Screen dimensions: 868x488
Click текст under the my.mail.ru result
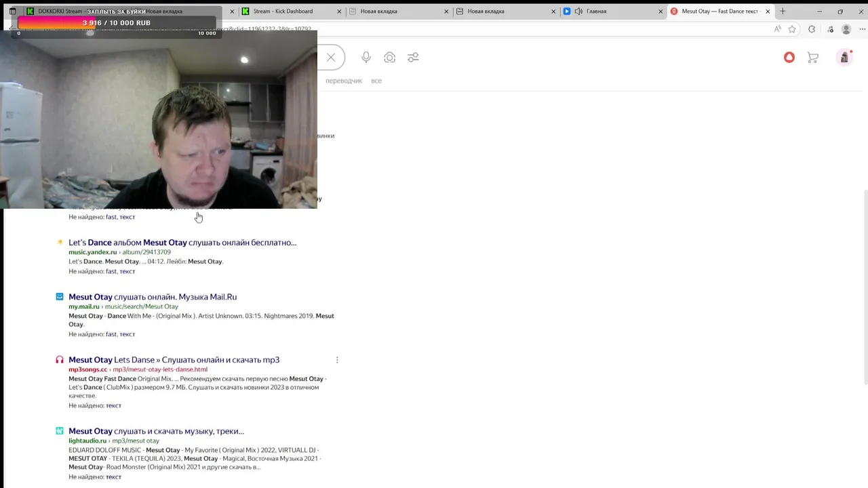tap(127, 334)
